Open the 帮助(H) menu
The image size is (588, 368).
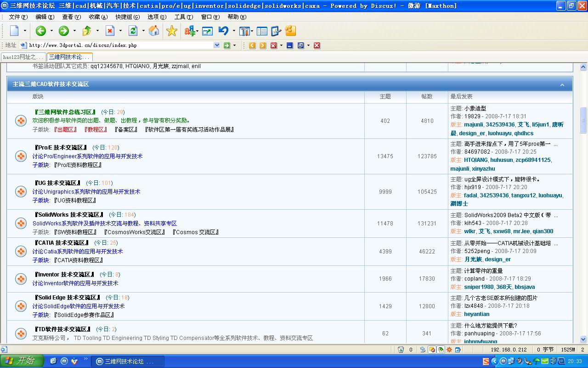(x=237, y=17)
